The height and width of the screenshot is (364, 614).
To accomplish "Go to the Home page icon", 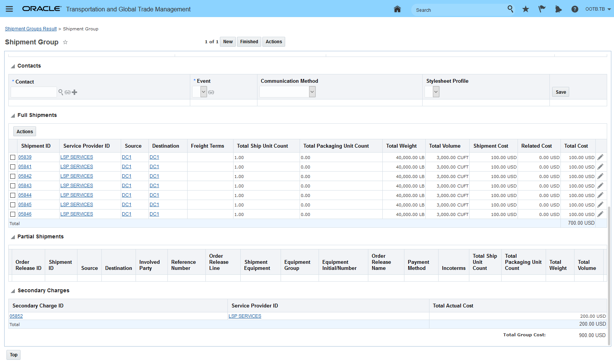I will pos(397,9).
